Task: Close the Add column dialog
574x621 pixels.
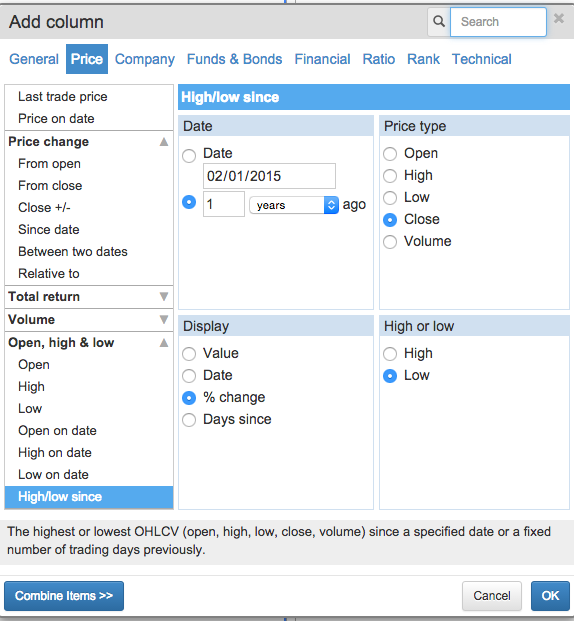Action: click(559, 18)
